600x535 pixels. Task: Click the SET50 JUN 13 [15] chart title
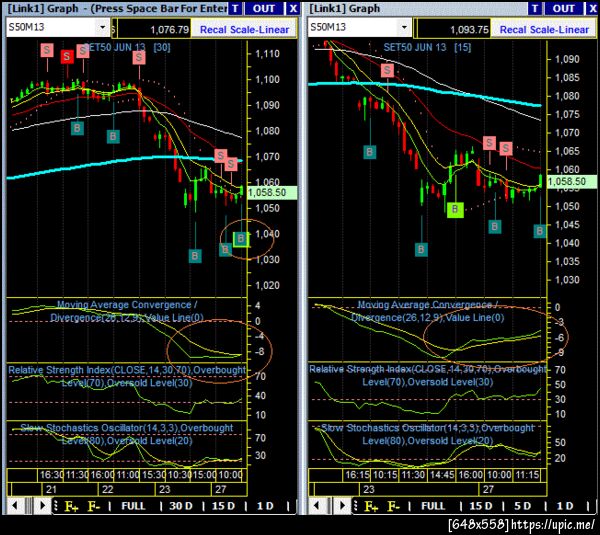point(427,47)
